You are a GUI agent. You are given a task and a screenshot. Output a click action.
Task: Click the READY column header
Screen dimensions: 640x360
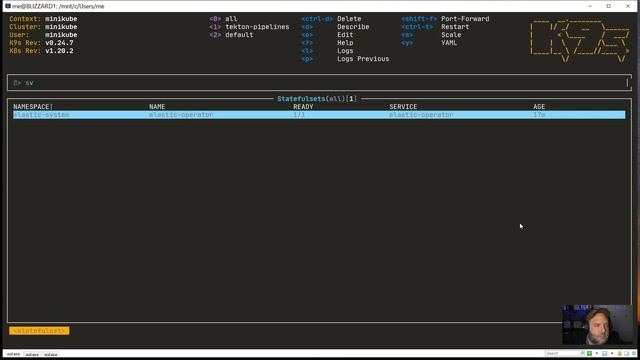click(x=303, y=107)
